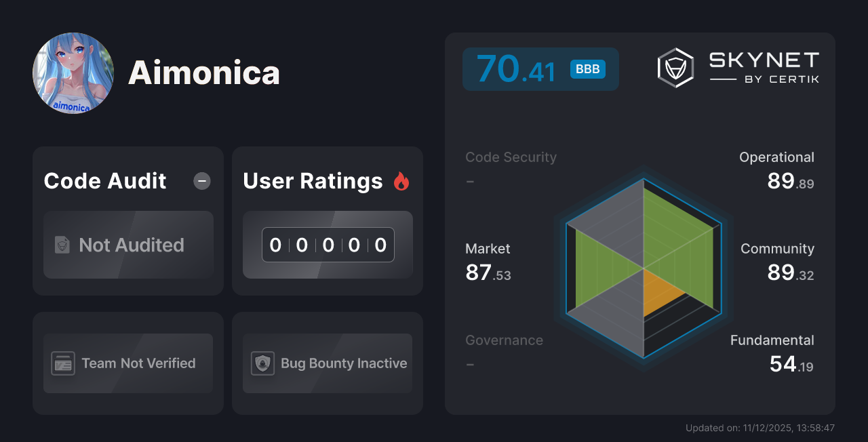The width and height of the screenshot is (868, 442).
Task: Toggle the Code Security dash indicator
Action: point(470,181)
